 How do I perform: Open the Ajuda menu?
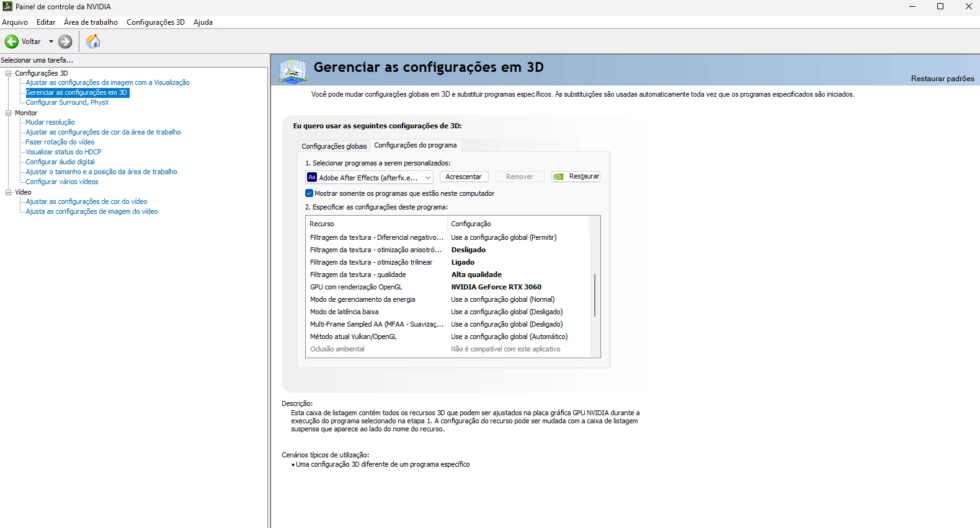pyautogui.click(x=203, y=22)
